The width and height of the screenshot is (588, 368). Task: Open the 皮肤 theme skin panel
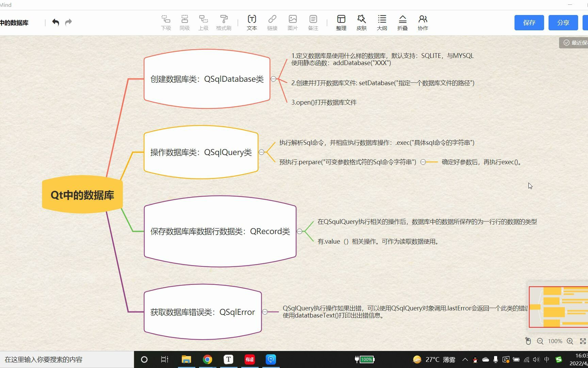click(361, 22)
